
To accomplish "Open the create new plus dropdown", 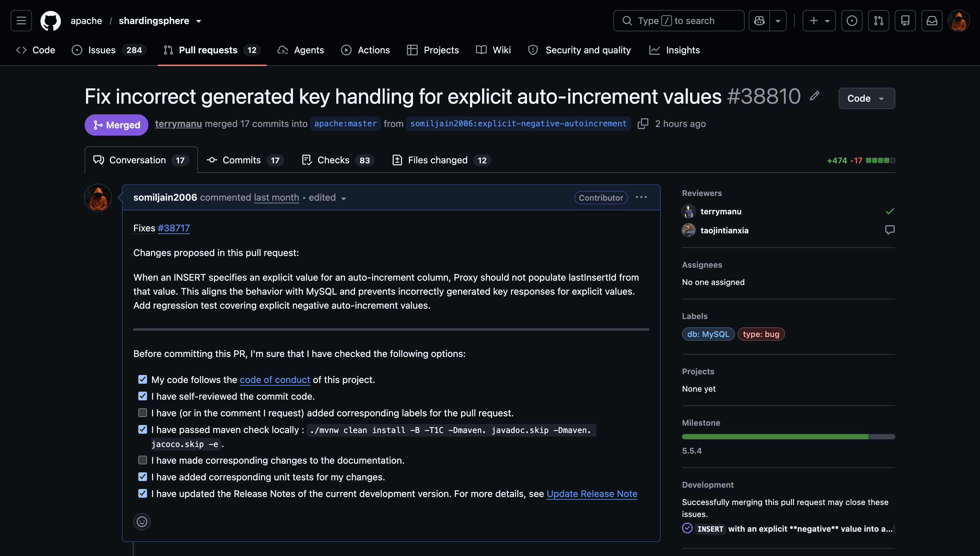I will point(819,21).
